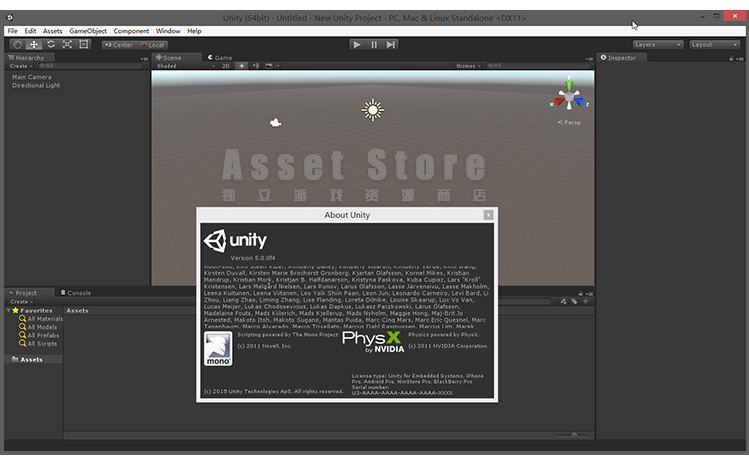Adjust the Project icon size slider
This screenshot has width=749, height=466.
(x=572, y=435)
